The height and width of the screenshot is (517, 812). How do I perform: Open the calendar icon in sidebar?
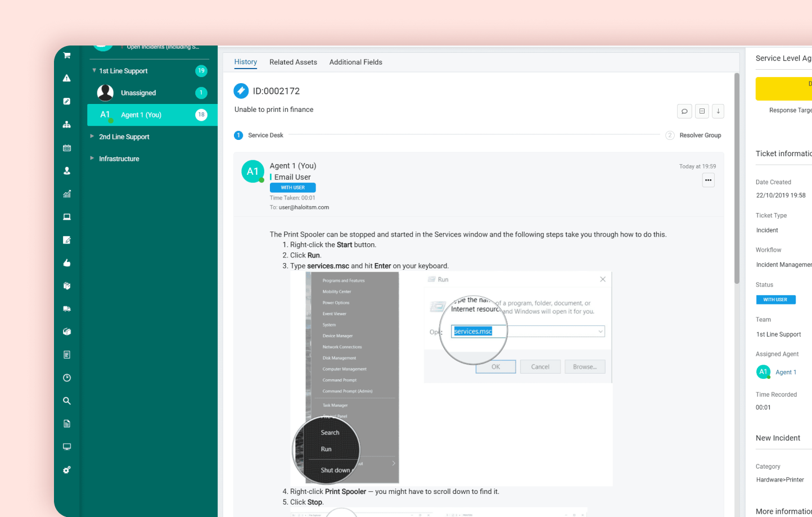click(67, 148)
